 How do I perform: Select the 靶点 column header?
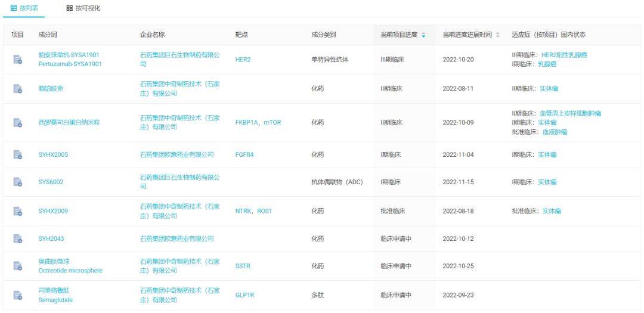click(241, 35)
